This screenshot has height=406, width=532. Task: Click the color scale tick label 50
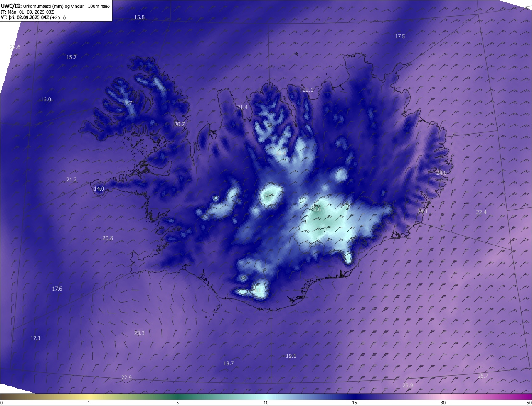point(529,403)
